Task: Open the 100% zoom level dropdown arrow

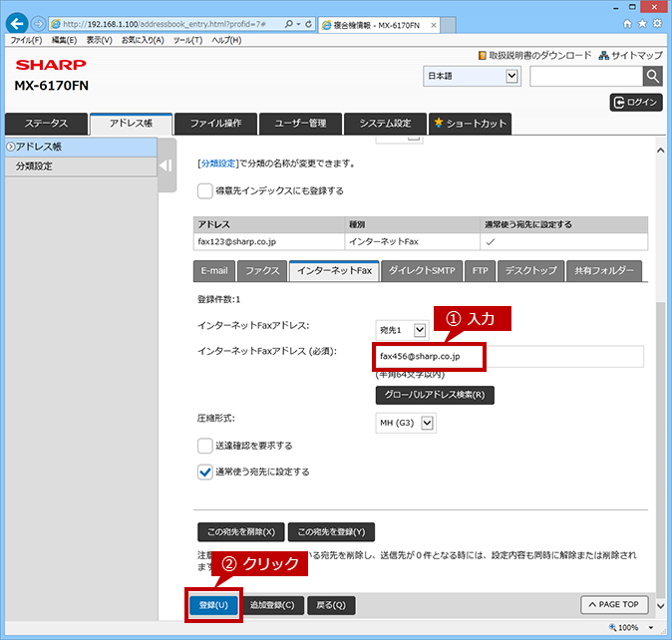Action: tap(651, 628)
